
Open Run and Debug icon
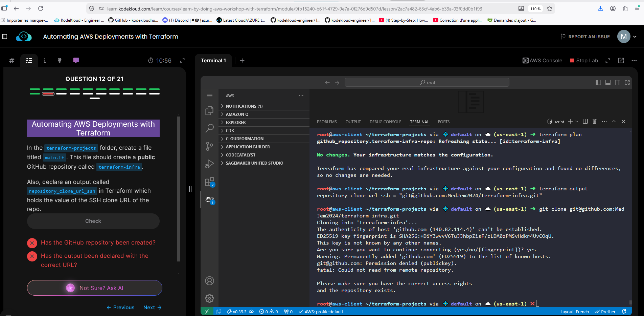coord(209,164)
